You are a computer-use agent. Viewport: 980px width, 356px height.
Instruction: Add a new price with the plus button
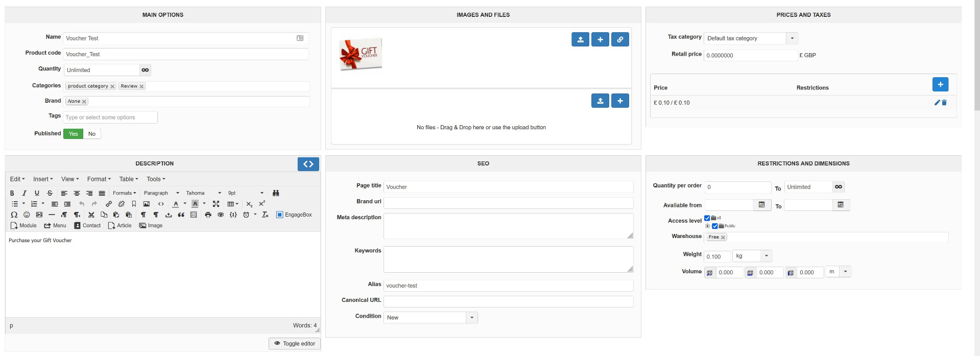pos(940,84)
